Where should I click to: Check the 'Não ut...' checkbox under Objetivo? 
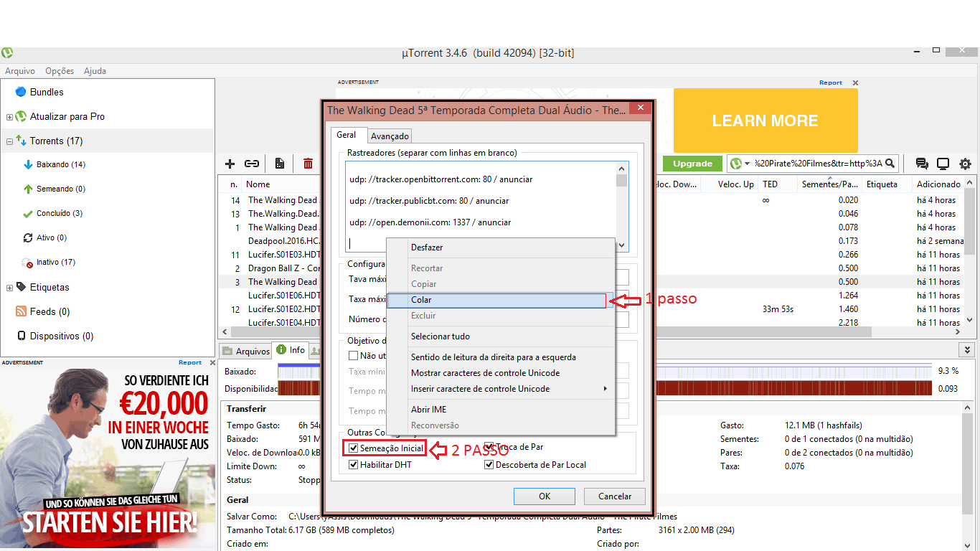click(x=354, y=355)
